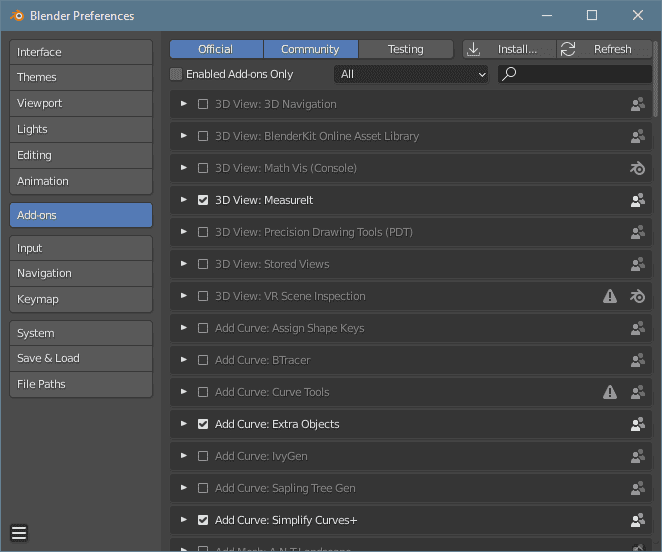Open File Paths preferences
Viewport: 662px width, 552px height.
click(x=81, y=384)
